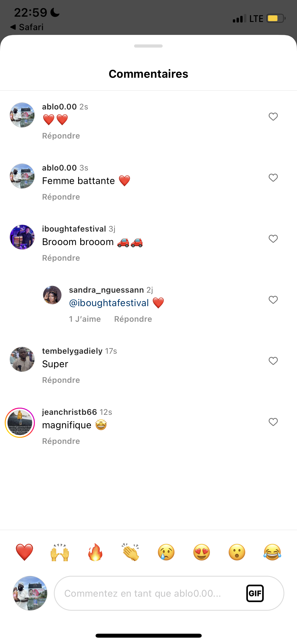
Task: Reply to tembelygadiely's 'Super' comment
Action: click(61, 380)
